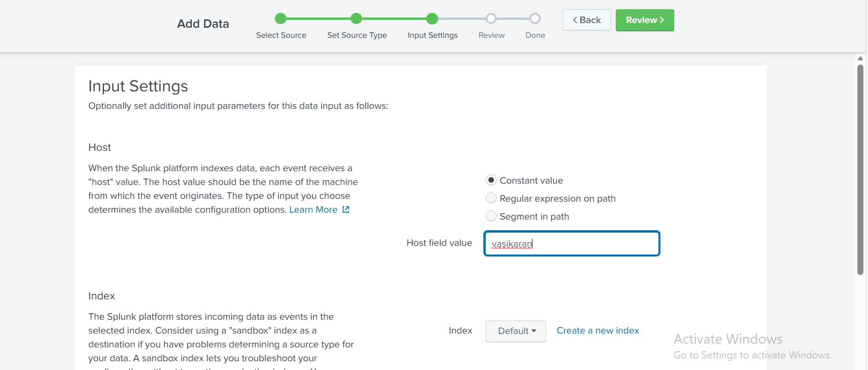Screen dimensions: 868x370
Task: Click the Review step circle
Action: point(491,18)
